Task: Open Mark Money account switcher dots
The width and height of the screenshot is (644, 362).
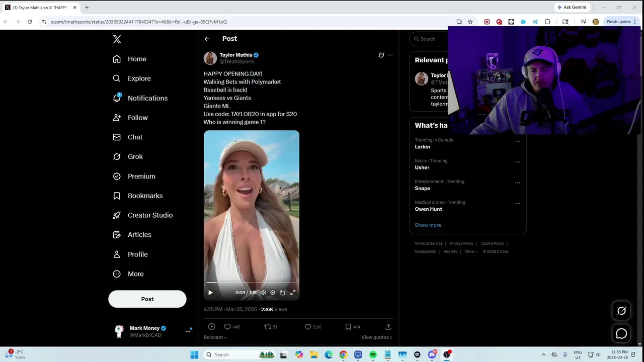Action: click(x=188, y=331)
